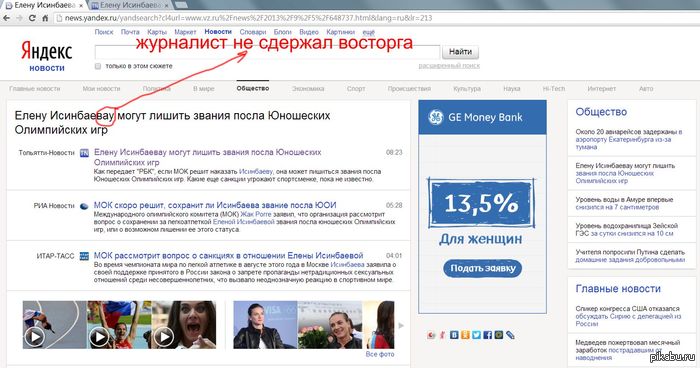The height and width of the screenshot is (368, 700).
Task: Click the РИА Новости source icon
Action: tap(84, 206)
